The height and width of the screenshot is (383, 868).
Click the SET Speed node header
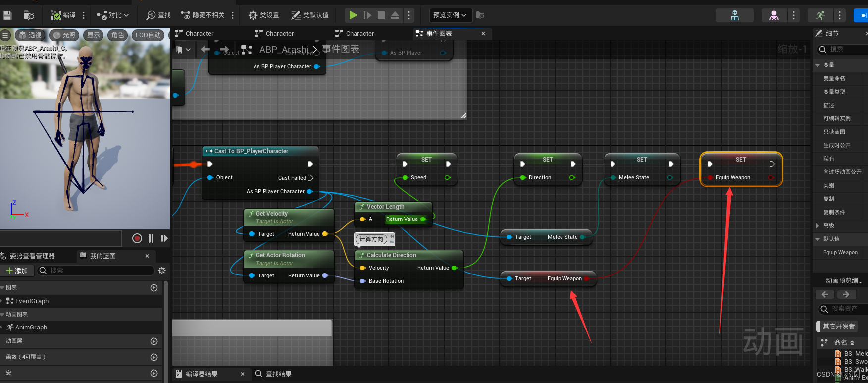(x=426, y=160)
